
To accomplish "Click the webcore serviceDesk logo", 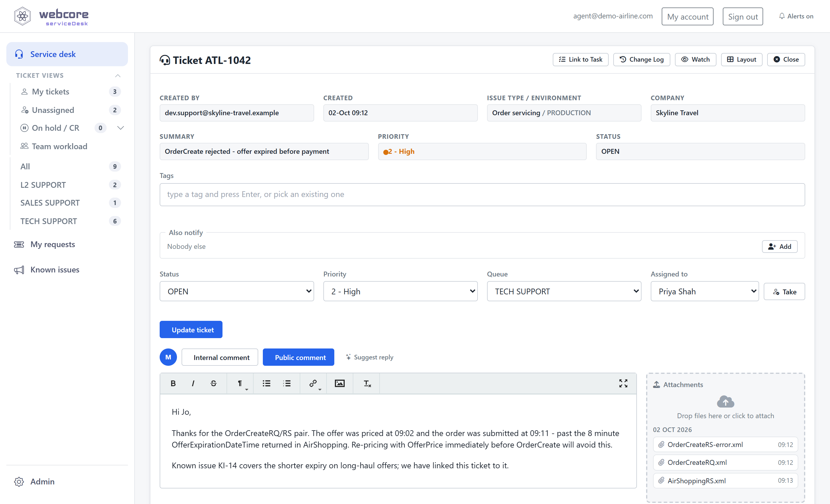I will (x=51, y=16).
